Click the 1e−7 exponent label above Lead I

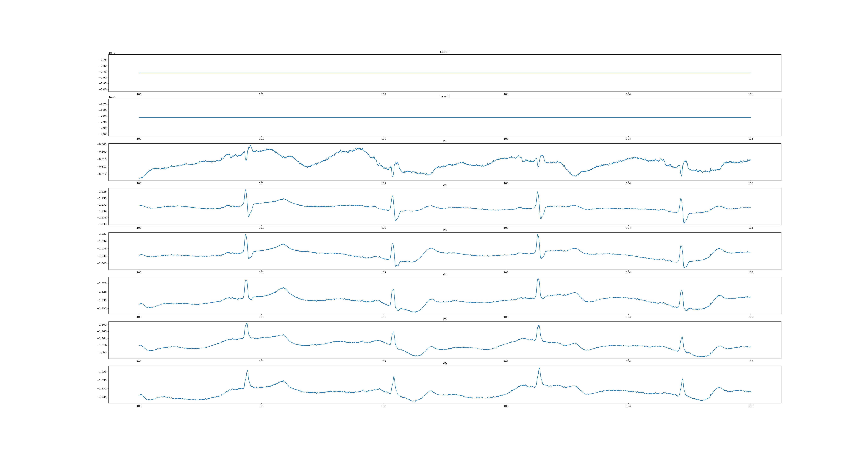[x=112, y=53]
